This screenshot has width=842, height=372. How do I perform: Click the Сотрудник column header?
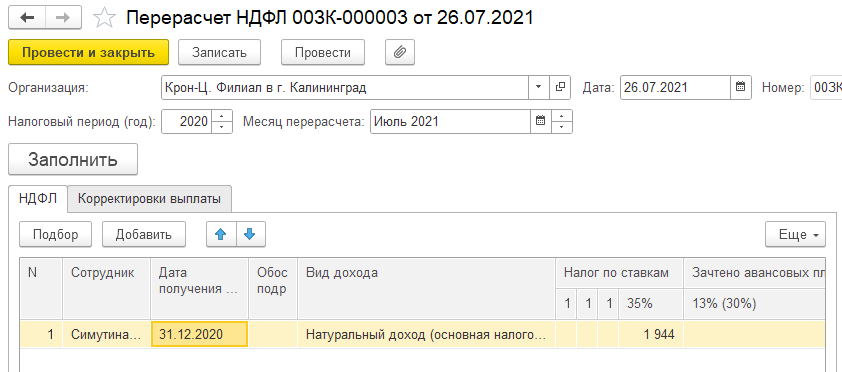(x=106, y=288)
